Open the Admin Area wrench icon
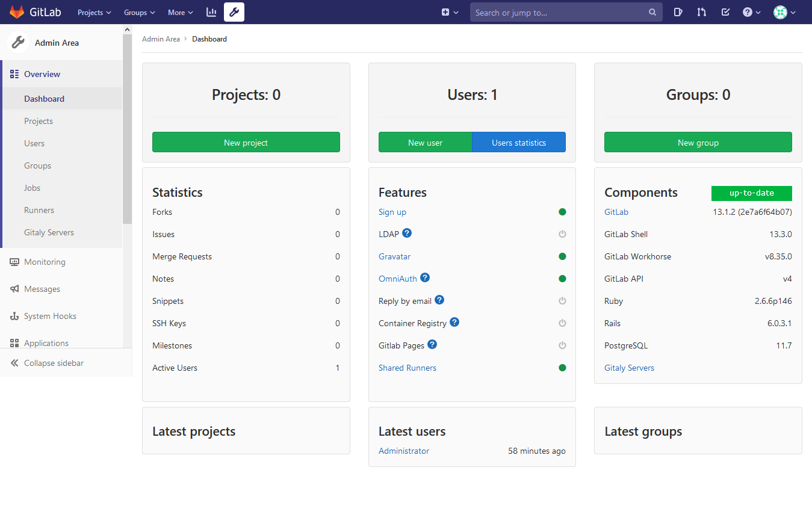 coord(234,11)
